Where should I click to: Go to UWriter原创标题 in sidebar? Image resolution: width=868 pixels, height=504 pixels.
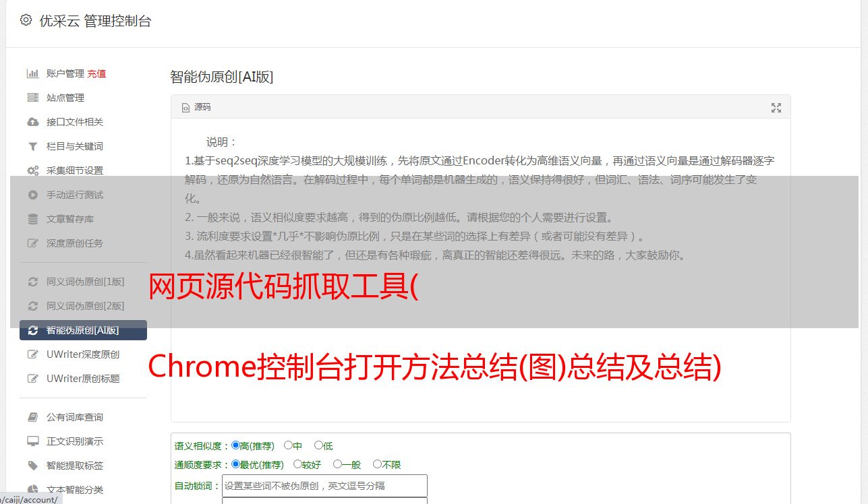coord(83,379)
